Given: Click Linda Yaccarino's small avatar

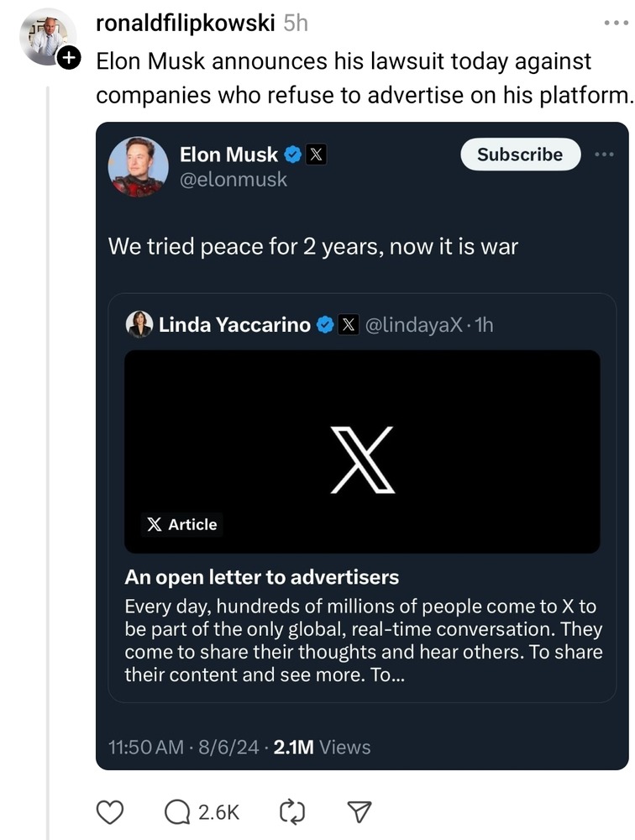Looking at the screenshot, I should [139, 324].
